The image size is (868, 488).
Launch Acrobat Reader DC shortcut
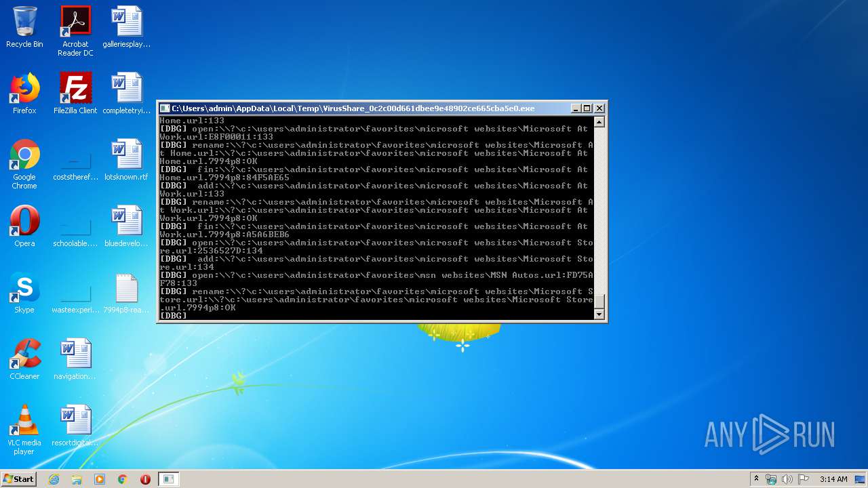tap(75, 32)
